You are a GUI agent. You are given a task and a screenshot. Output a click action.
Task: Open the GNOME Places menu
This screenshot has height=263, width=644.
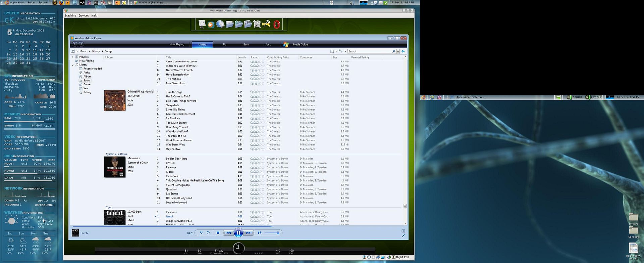click(32, 2)
